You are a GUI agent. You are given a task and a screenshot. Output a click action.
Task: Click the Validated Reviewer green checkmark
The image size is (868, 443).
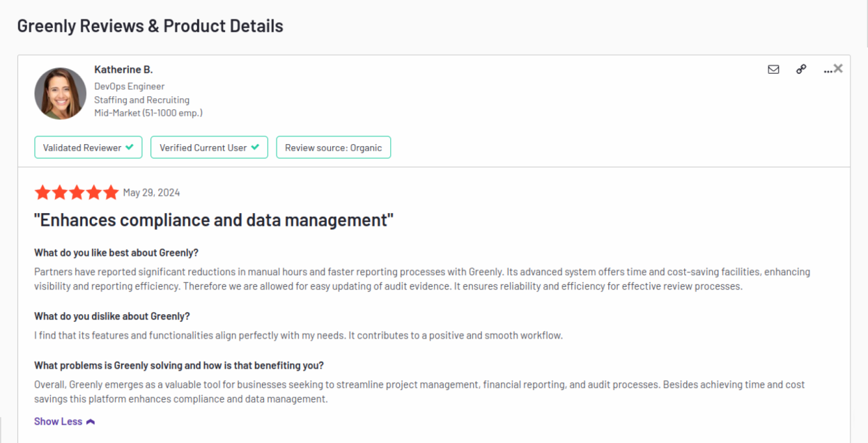pos(130,147)
